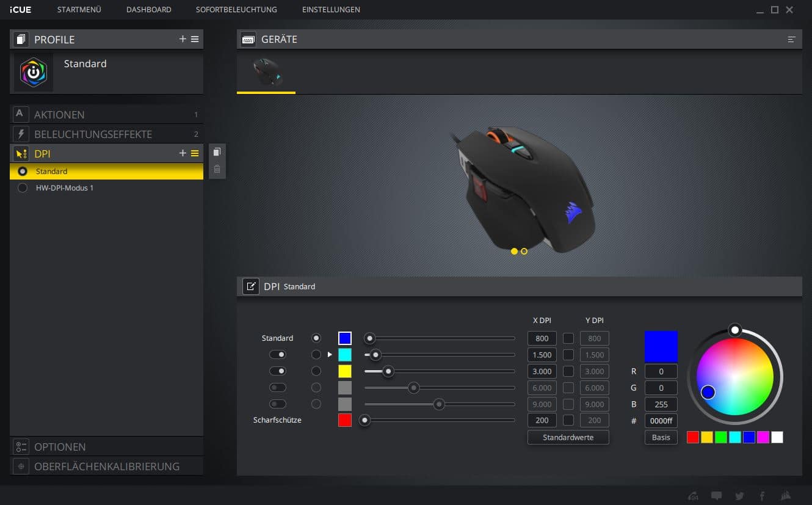Open the PROFILE hamburger menu

(x=195, y=39)
